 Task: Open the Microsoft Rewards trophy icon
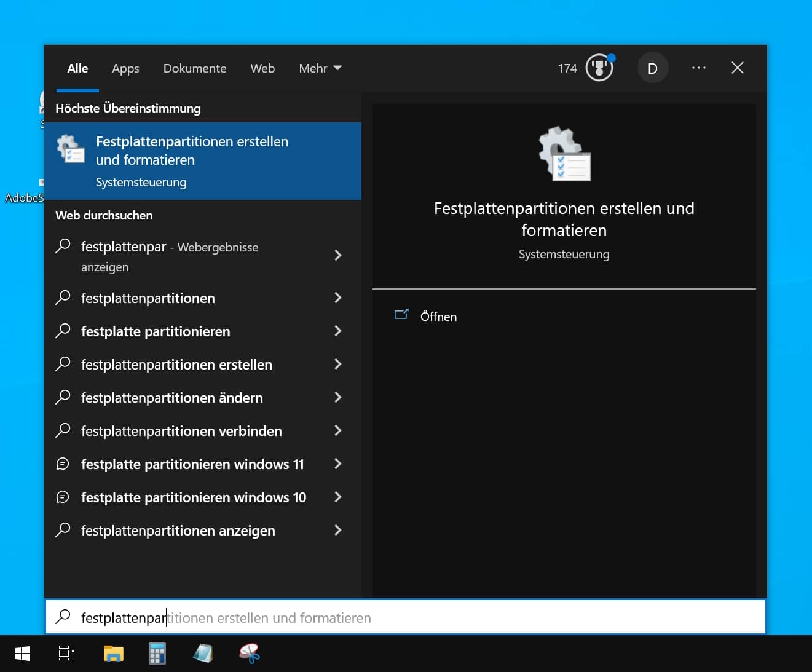tap(599, 68)
